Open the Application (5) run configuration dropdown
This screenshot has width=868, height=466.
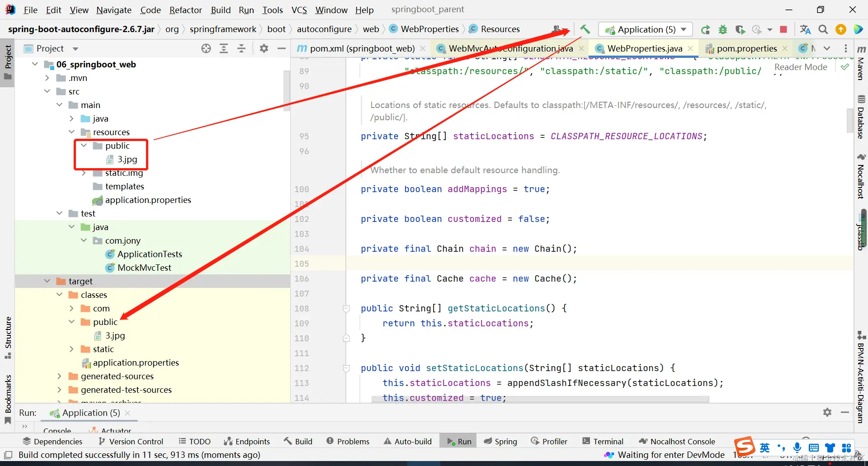pyautogui.click(x=646, y=30)
